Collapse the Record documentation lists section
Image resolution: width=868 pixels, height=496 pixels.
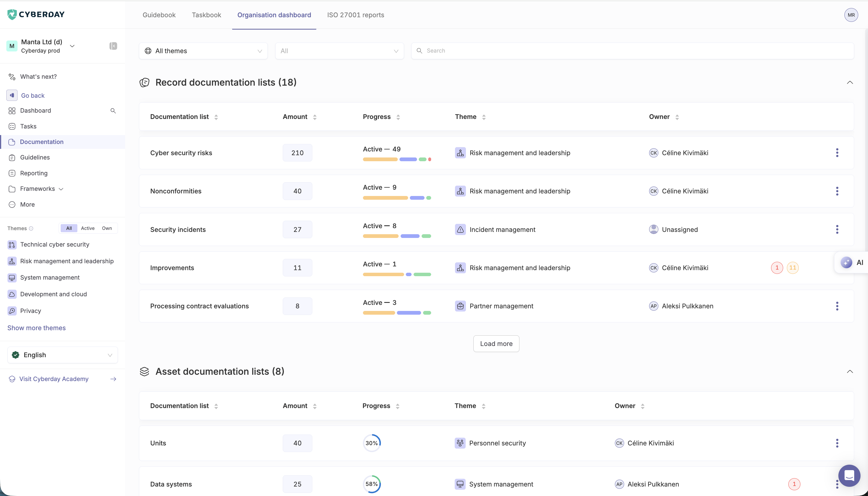click(x=850, y=82)
